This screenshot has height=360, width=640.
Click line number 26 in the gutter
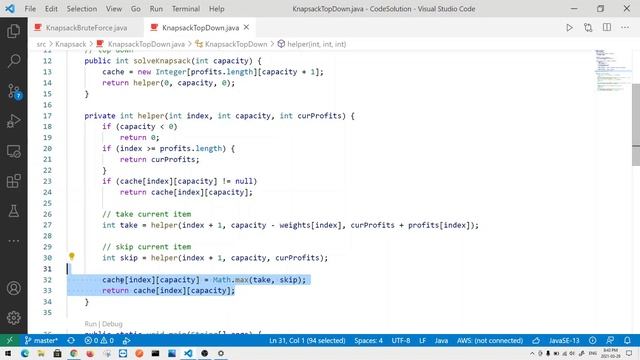(47, 214)
